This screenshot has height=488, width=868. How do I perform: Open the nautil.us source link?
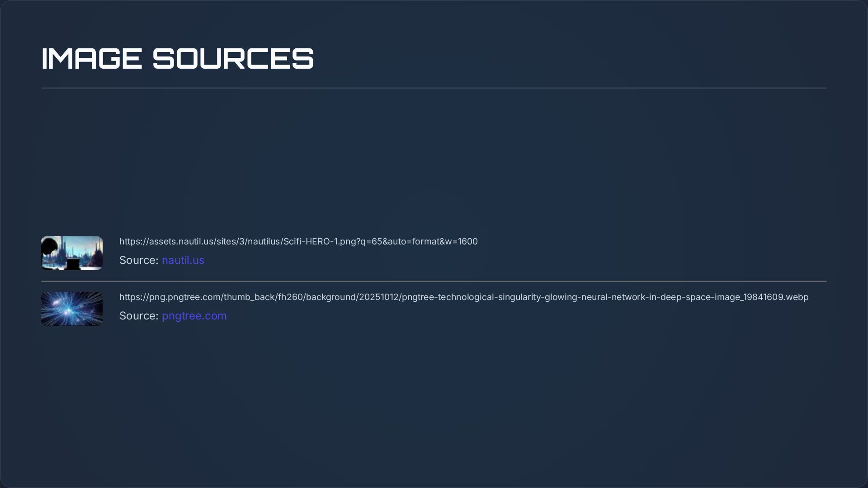point(183,260)
